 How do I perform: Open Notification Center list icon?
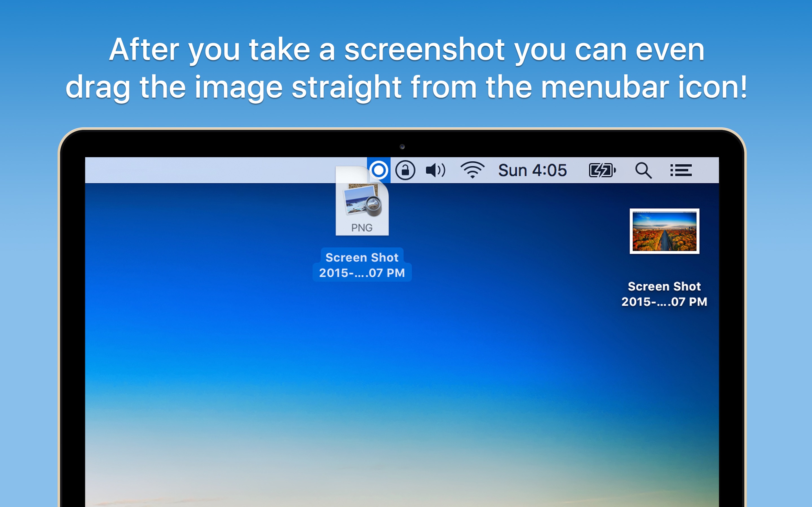click(680, 170)
